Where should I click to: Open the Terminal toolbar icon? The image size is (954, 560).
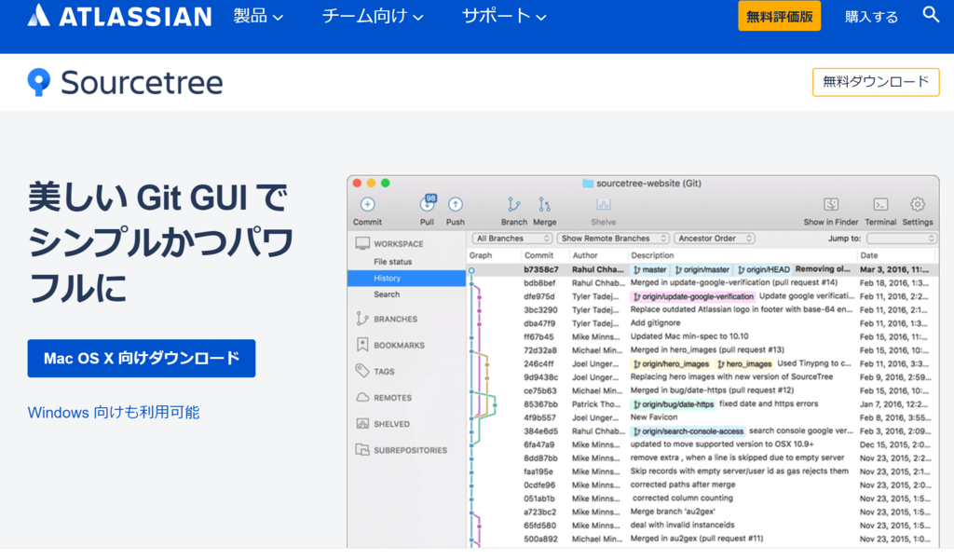tap(880, 204)
